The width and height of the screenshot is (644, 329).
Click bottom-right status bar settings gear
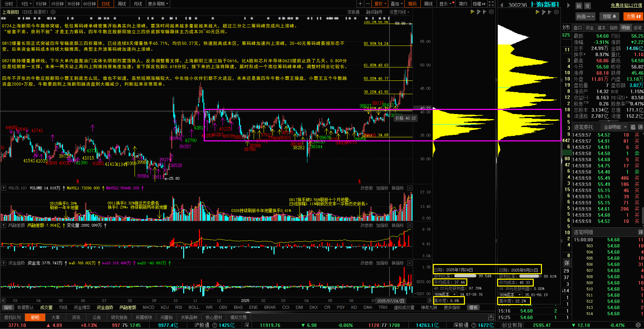coord(638,325)
